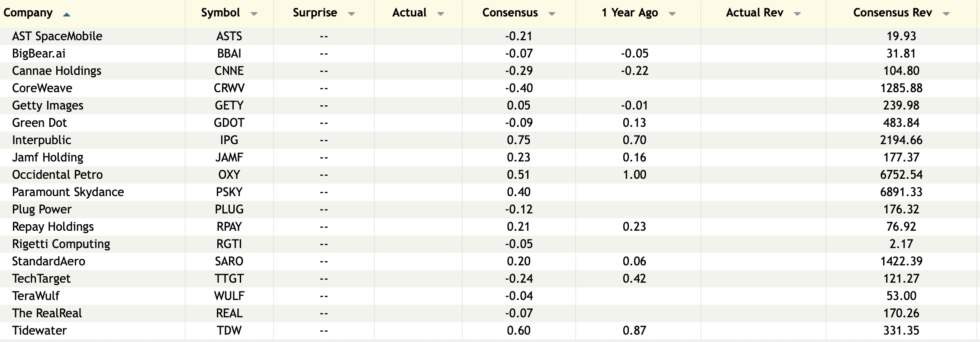Click the Actual Rev sort arrow
Image resolution: width=980 pixels, height=342 pixels.
click(797, 14)
